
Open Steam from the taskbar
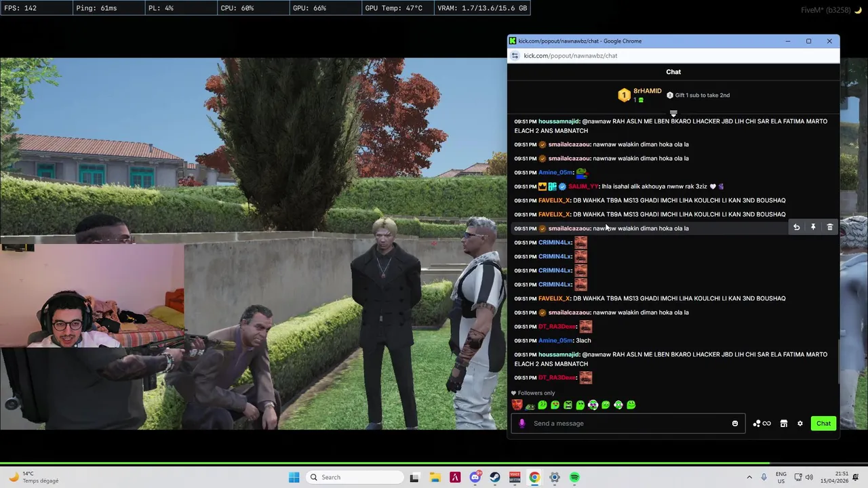pyautogui.click(x=494, y=477)
